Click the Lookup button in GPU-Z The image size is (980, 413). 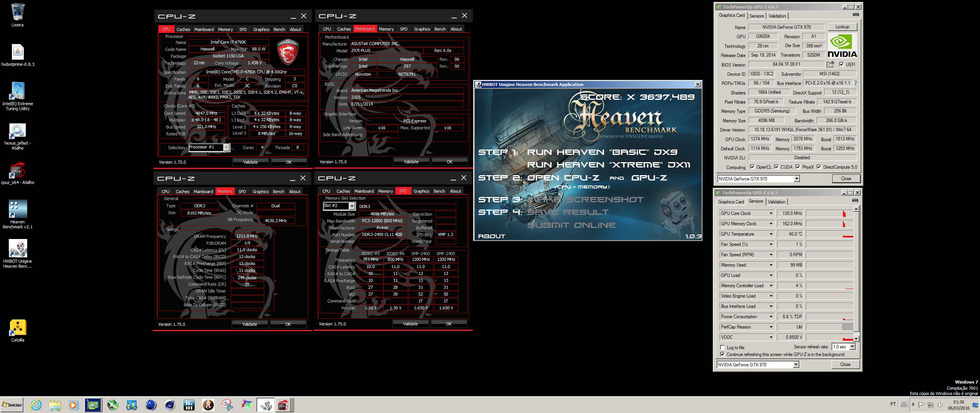[x=842, y=27]
